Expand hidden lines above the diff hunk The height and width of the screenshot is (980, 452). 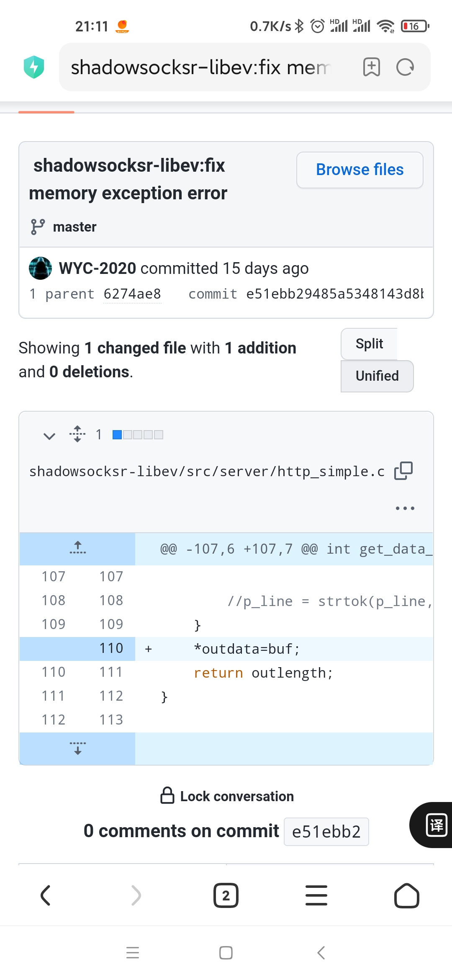[77, 549]
